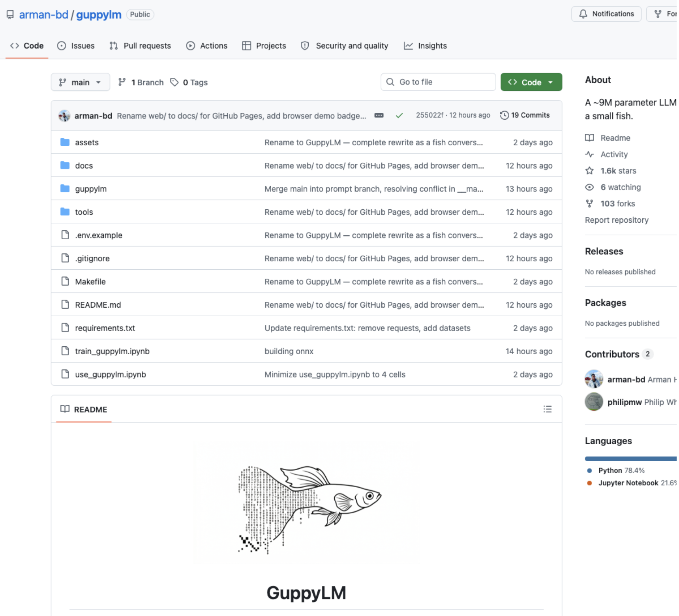Image resolution: width=679 pixels, height=616 pixels.
Task: Click the tag icon beside 0 Tags
Action: [x=174, y=82]
